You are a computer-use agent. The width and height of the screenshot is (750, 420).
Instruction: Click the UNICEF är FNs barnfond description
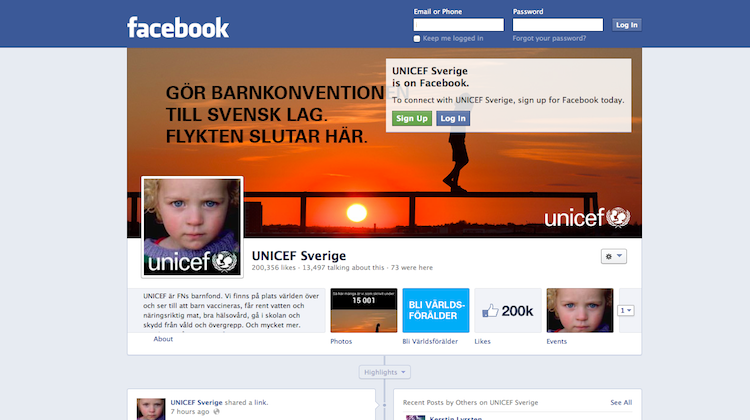point(231,310)
